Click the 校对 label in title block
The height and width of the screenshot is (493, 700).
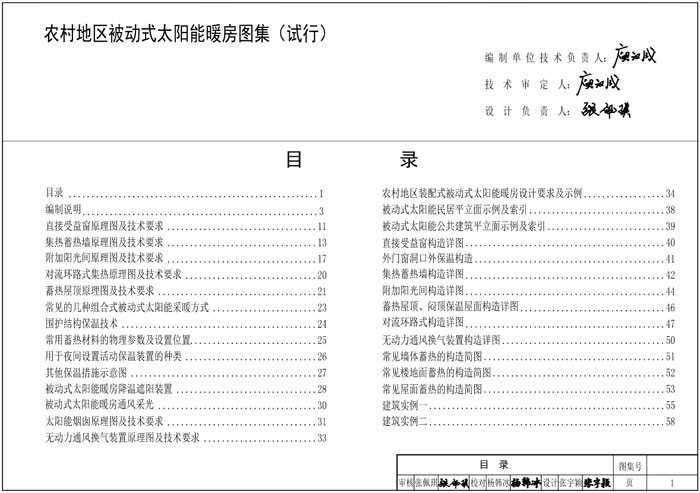coord(478,482)
